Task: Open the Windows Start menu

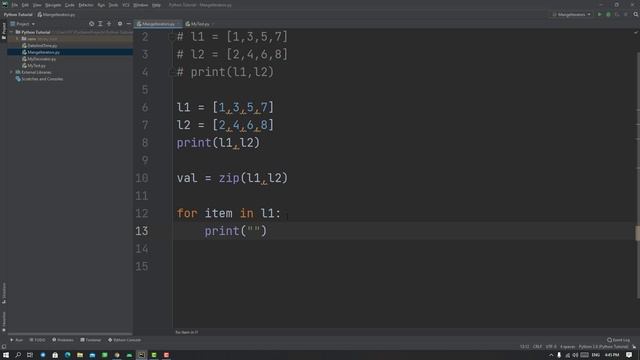Action: (6, 355)
